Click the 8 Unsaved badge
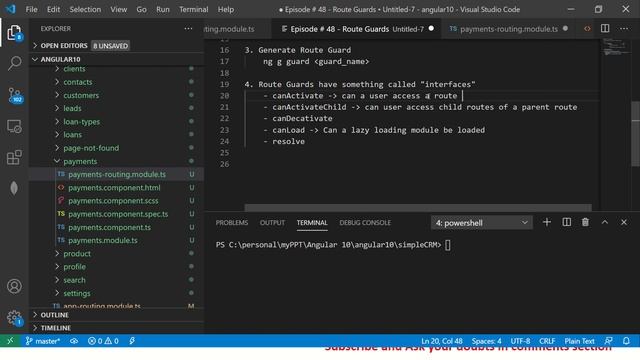The width and height of the screenshot is (640, 360). tap(110, 46)
